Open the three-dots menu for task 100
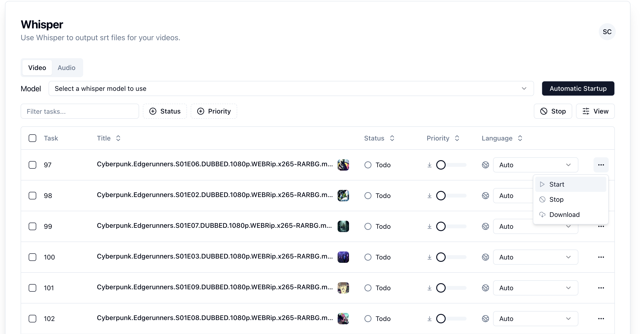 tap(601, 257)
